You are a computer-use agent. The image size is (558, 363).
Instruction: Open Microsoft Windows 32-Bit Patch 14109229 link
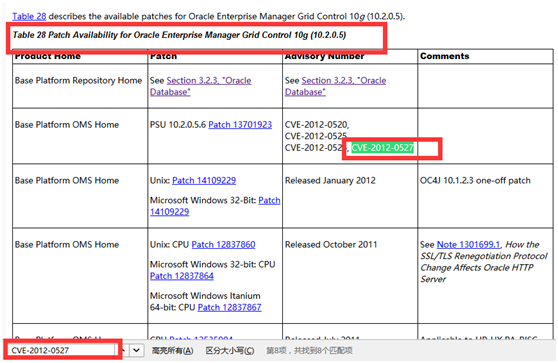tap(215, 206)
